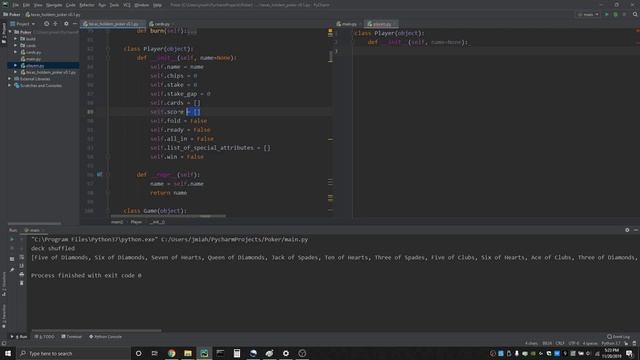Viewport: 640px width, 360px height.
Task: Open Task View on taskbar
Action: 155,353
